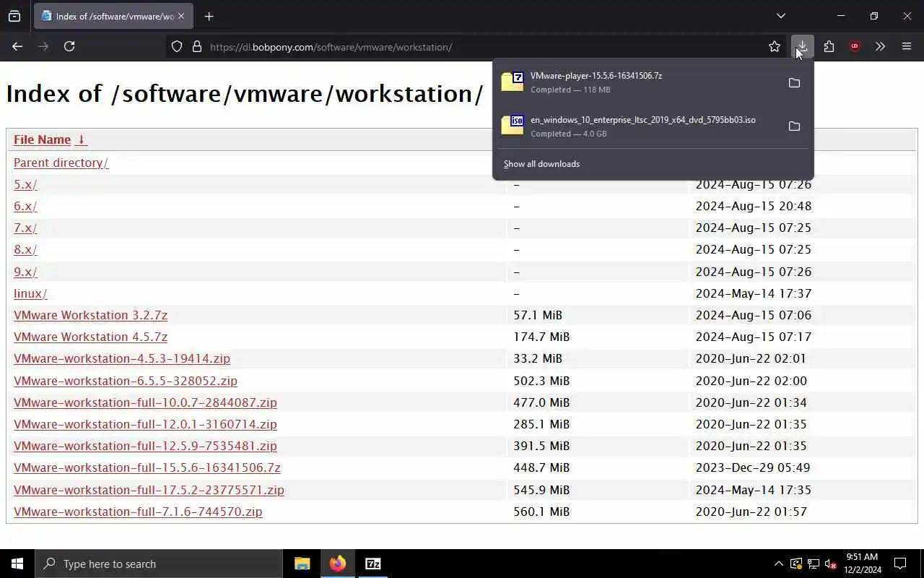Click the Firefox taskbar icon
Image resolution: width=924 pixels, height=578 pixels.
coord(337,564)
